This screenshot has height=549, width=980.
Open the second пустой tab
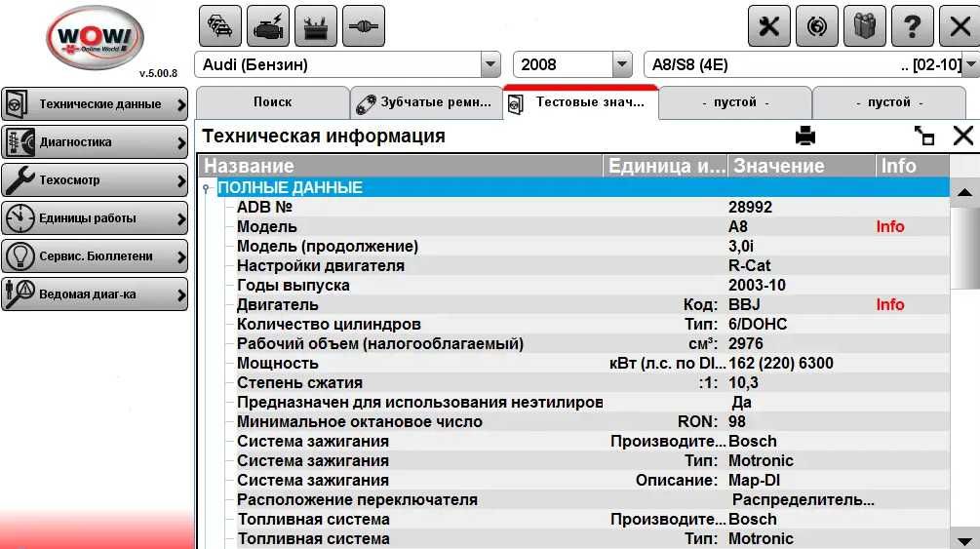click(x=888, y=102)
